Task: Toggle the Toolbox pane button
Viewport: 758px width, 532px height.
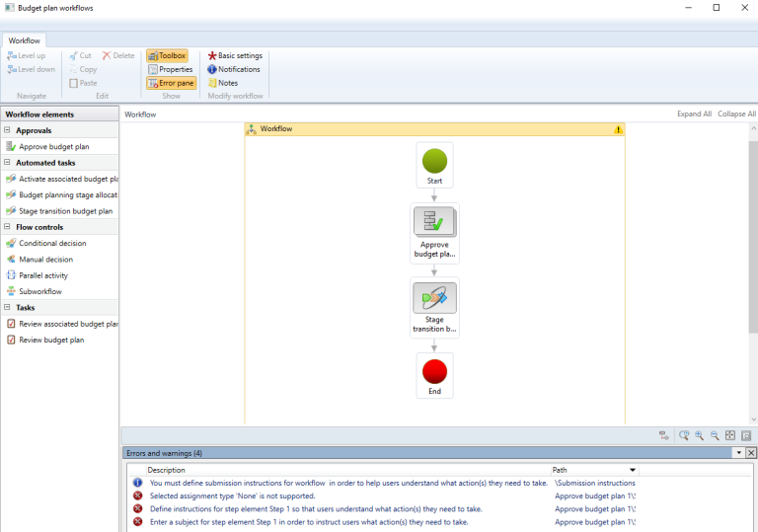Action: (167, 56)
